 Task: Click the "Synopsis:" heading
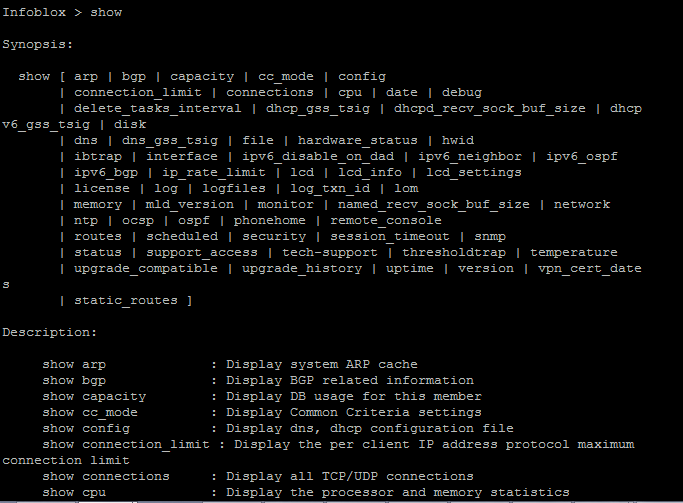click(x=38, y=44)
